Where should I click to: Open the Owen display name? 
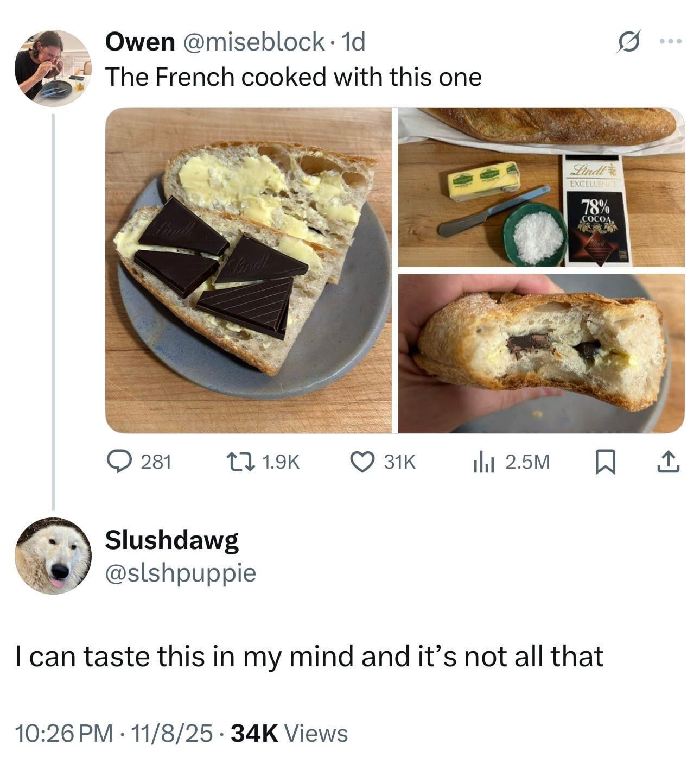tap(140, 42)
